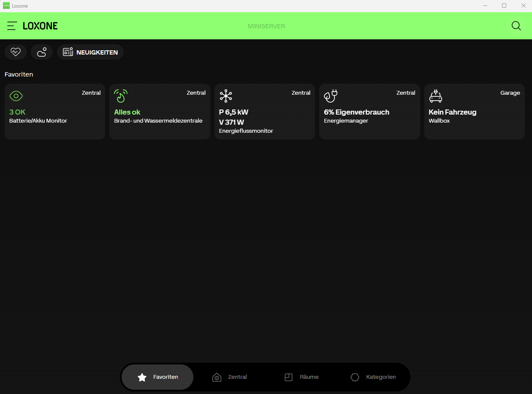Click the '6% Eigenverbrauch' text

356,112
